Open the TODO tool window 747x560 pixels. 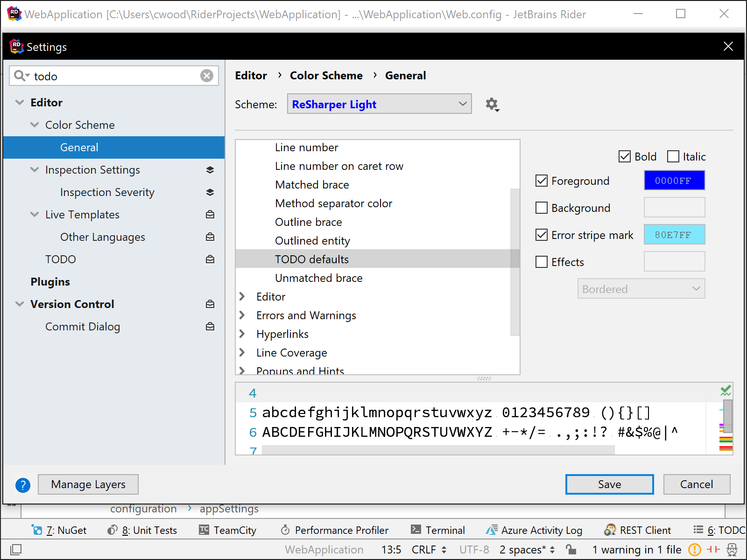coord(719,530)
